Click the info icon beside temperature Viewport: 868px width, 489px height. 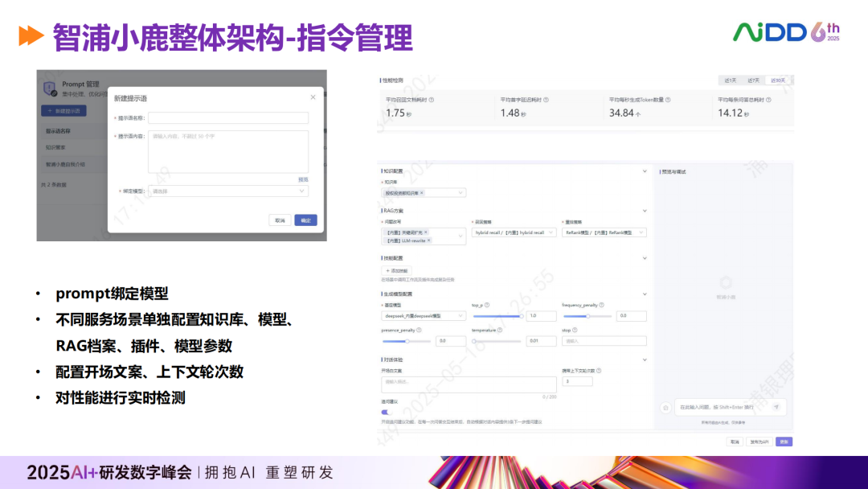click(501, 331)
